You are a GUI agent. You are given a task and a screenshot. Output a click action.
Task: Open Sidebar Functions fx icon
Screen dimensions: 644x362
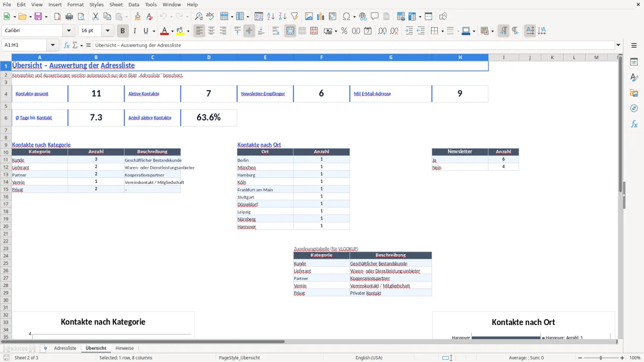click(634, 124)
